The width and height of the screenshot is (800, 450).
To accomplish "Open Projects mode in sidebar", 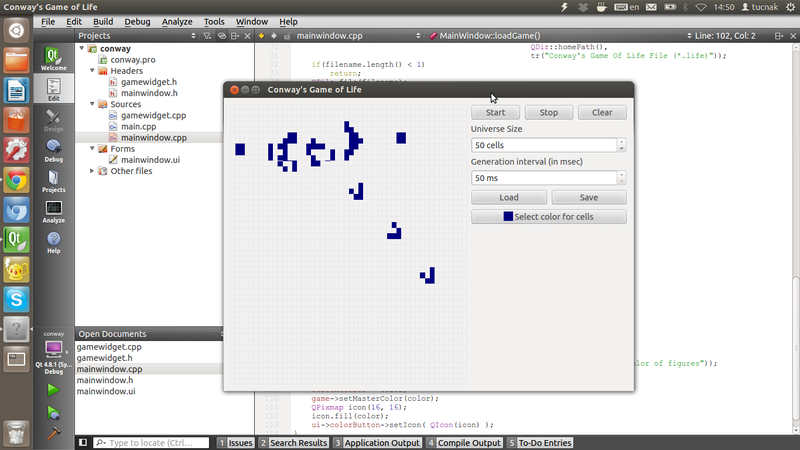I will point(54,181).
